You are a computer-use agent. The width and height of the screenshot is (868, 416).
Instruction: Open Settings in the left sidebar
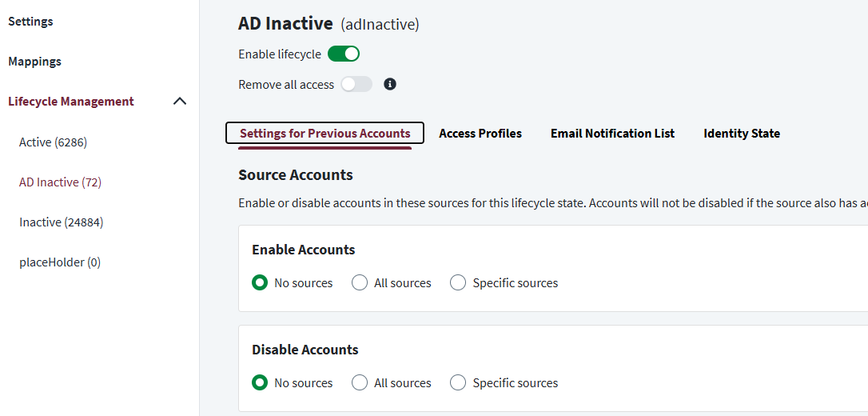tap(30, 22)
